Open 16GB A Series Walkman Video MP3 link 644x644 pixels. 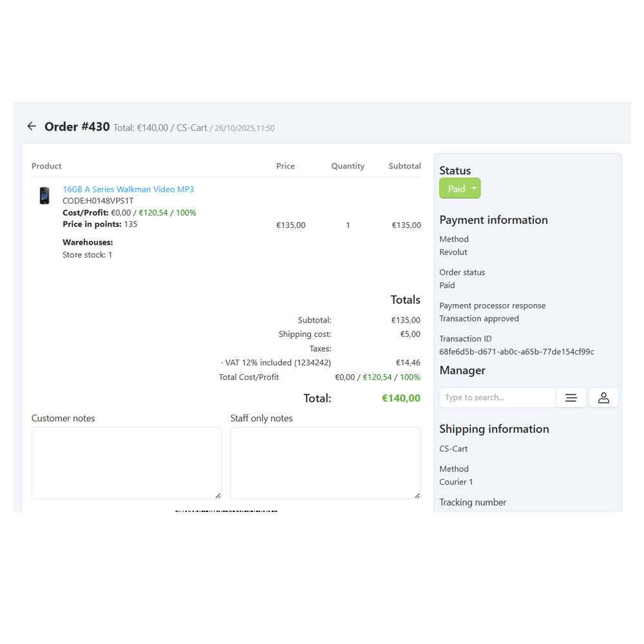click(128, 189)
